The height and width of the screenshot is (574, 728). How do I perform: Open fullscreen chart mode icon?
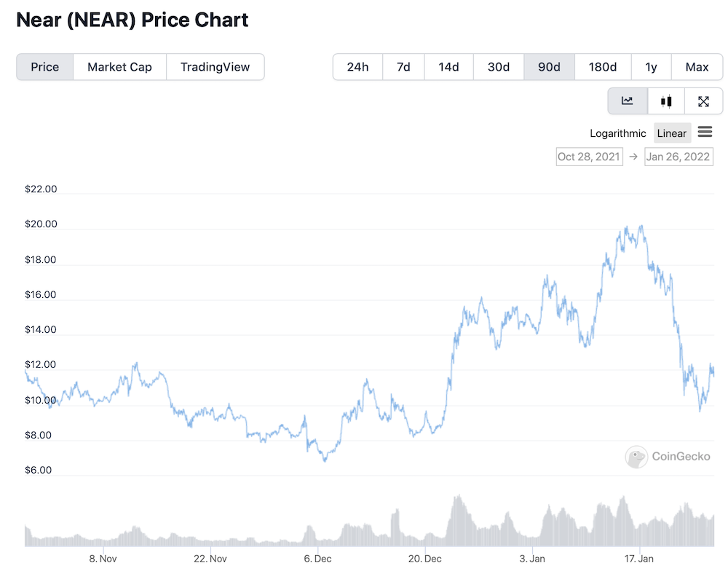pos(703,101)
